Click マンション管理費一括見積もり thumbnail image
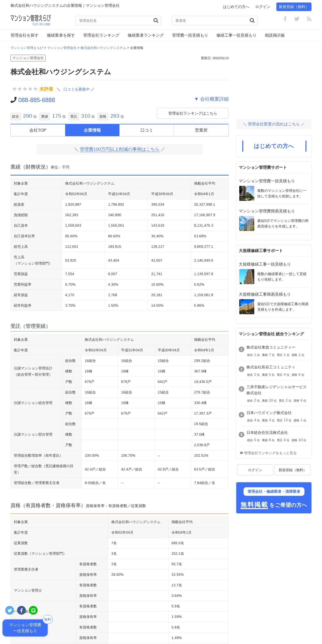322x644 pixels. click(x=247, y=193)
